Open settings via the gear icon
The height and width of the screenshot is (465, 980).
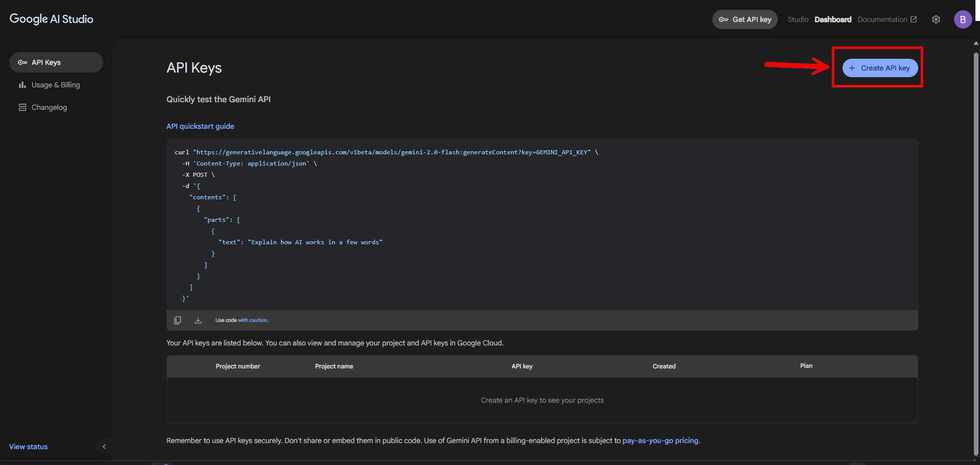[x=936, y=19]
